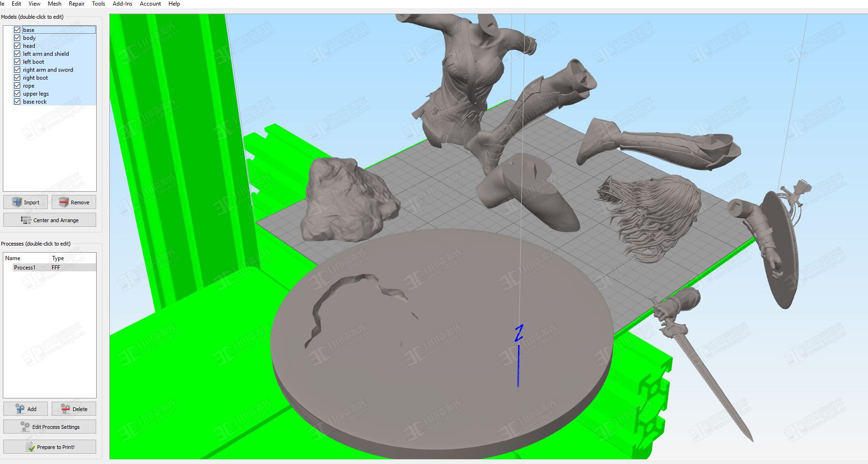Click the blue Z axis indicator
The width and height of the screenshot is (868, 464).
[x=518, y=355]
